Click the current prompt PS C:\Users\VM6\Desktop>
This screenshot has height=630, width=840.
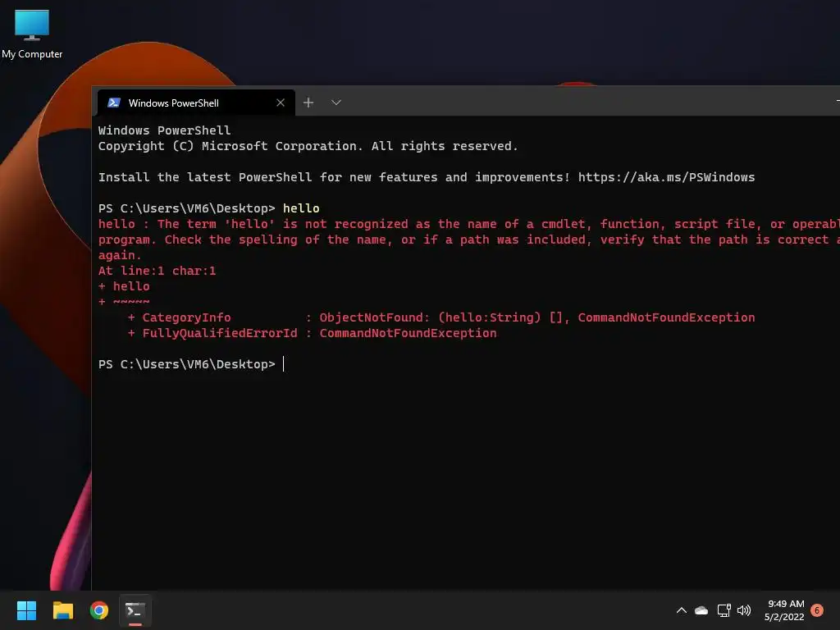(186, 364)
